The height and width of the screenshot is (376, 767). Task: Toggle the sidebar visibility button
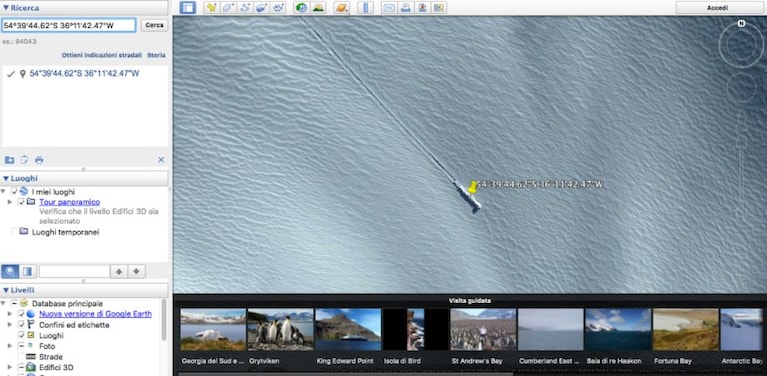click(187, 7)
